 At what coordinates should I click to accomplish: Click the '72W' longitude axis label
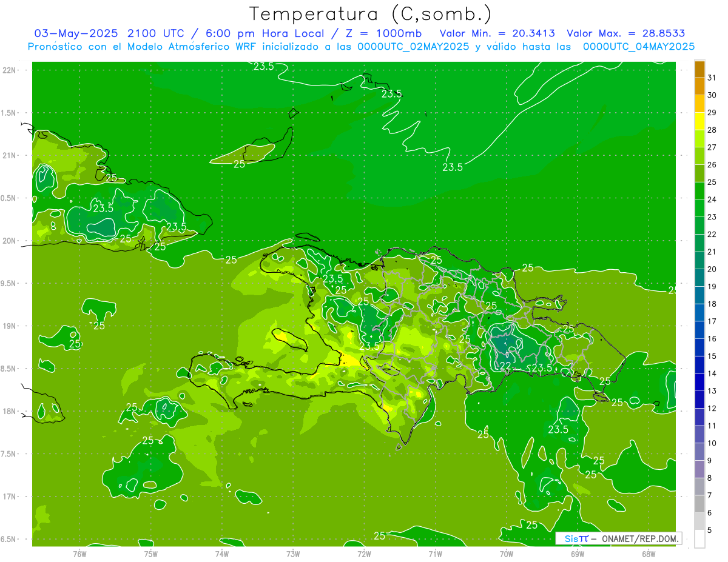364,554
